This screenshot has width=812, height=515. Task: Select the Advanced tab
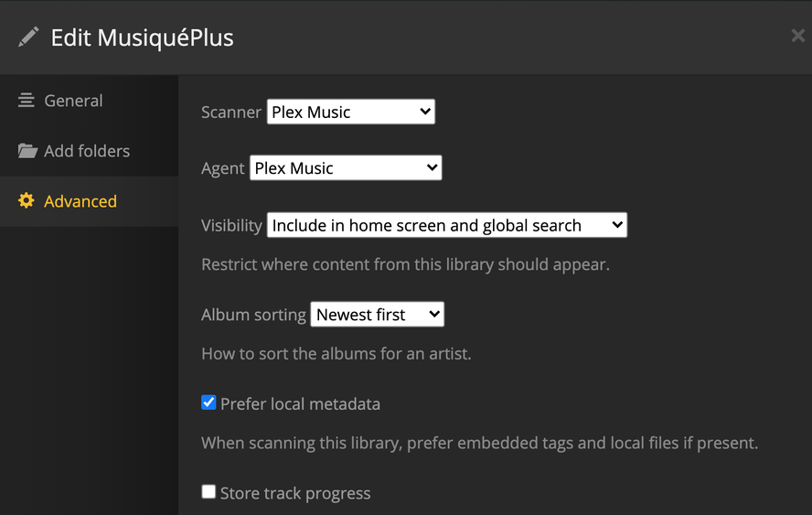click(80, 201)
